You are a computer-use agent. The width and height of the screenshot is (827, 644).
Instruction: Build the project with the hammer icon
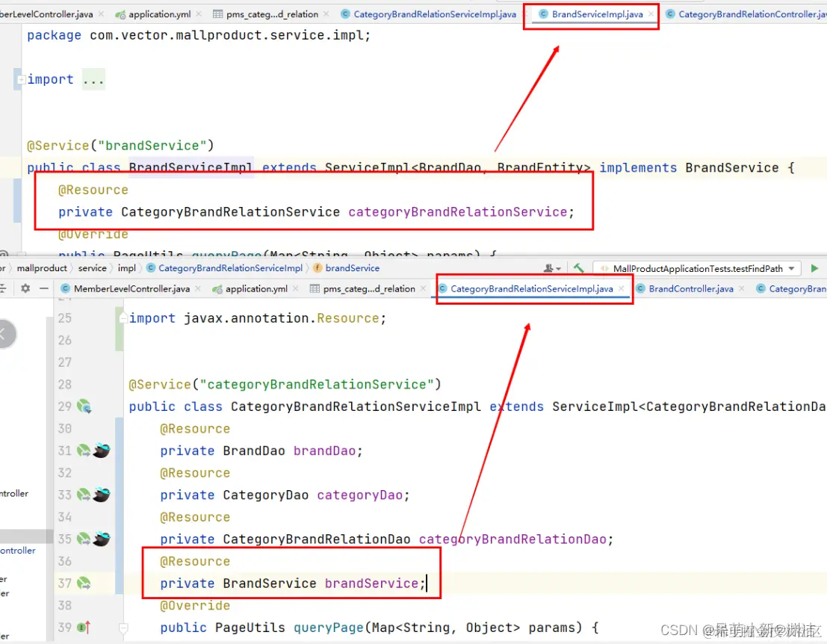click(x=578, y=268)
